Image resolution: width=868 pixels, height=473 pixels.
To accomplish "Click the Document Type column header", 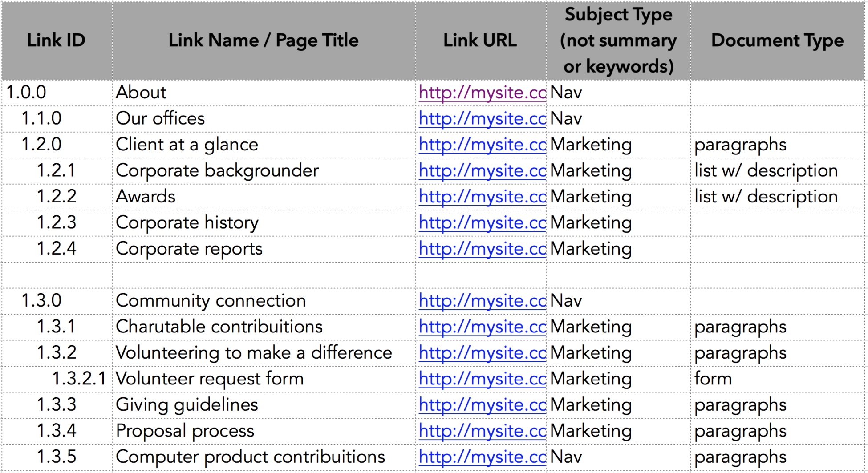I will (x=777, y=40).
